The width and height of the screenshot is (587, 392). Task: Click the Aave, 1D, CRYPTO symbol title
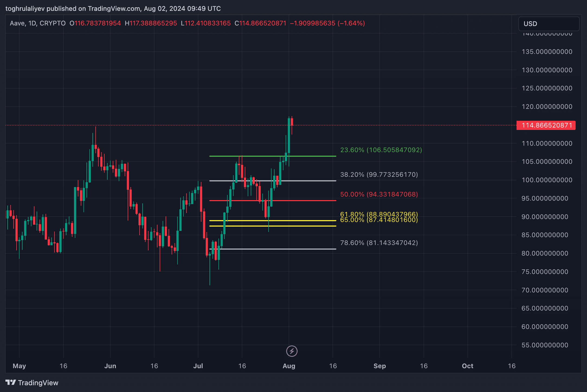coord(38,23)
